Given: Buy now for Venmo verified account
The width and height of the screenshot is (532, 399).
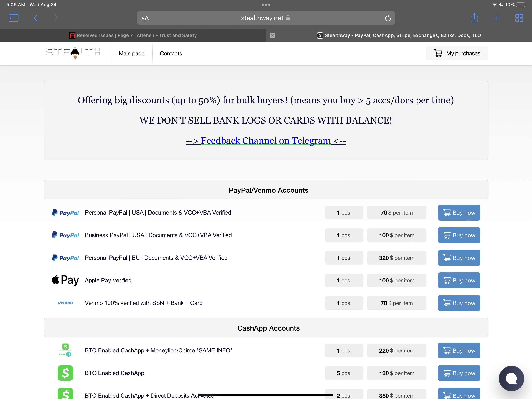Looking at the screenshot, I should 459,303.
